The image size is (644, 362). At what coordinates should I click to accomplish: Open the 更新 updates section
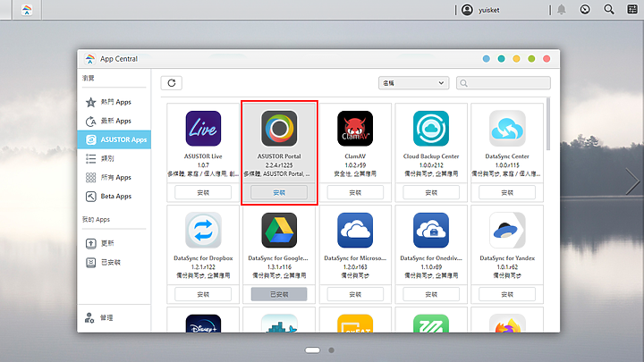114,243
